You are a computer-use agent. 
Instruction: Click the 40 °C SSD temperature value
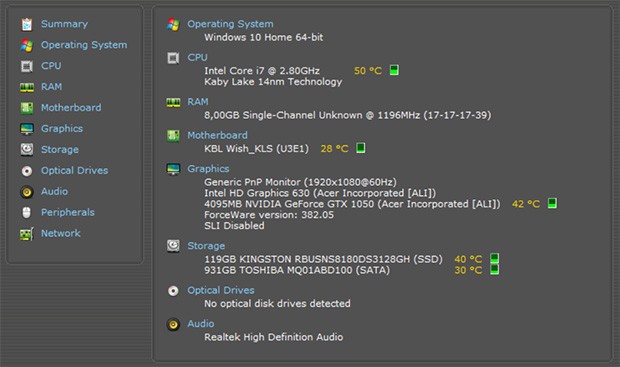[x=468, y=259]
